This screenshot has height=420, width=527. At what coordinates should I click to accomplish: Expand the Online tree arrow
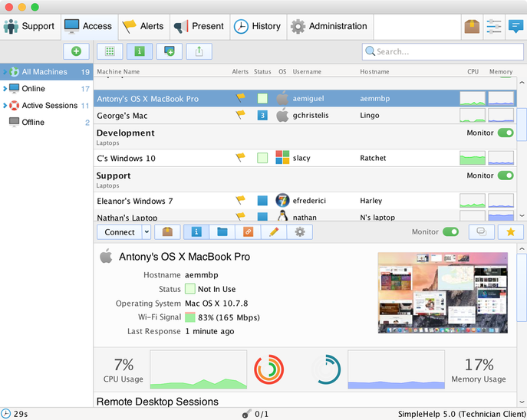tap(5, 89)
